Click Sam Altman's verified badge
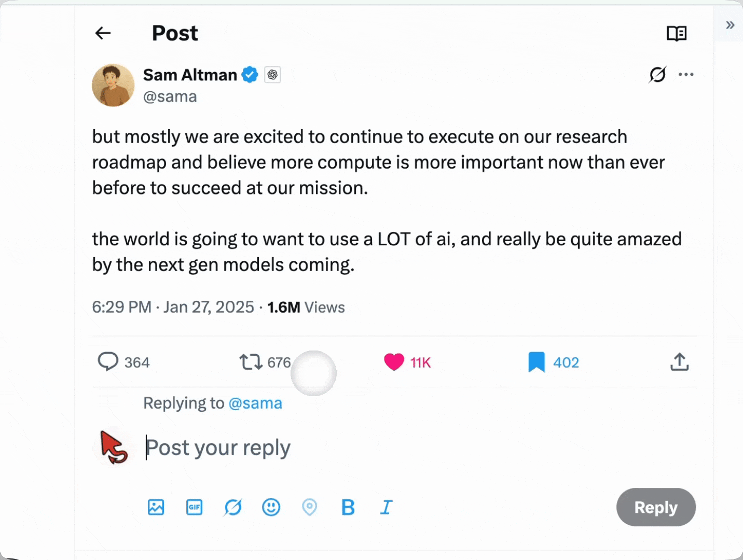Viewport: 743px width, 560px height. coord(250,74)
